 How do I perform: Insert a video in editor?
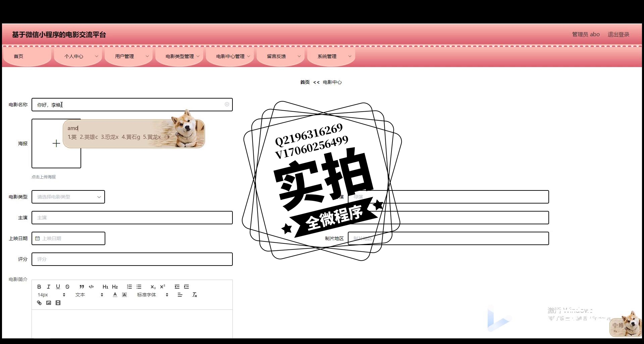click(x=58, y=303)
